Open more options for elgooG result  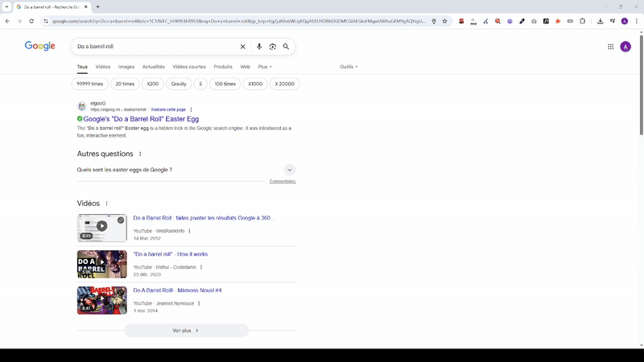[x=192, y=109]
